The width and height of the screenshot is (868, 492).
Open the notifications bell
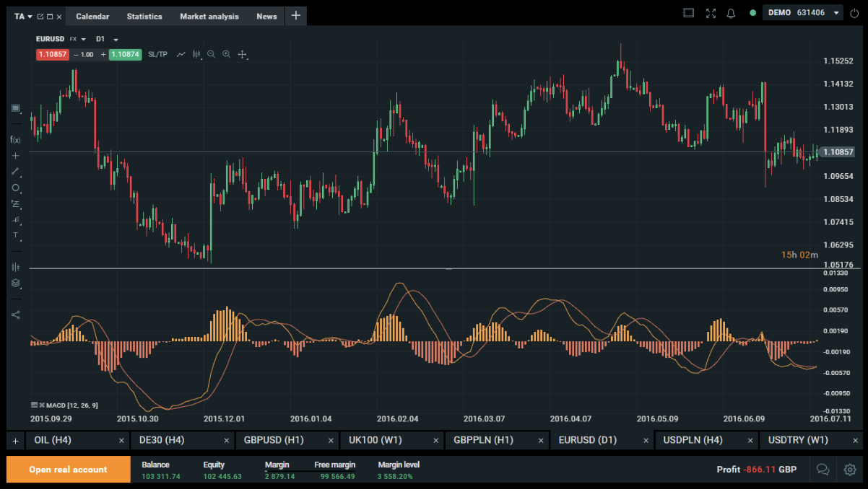731,13
